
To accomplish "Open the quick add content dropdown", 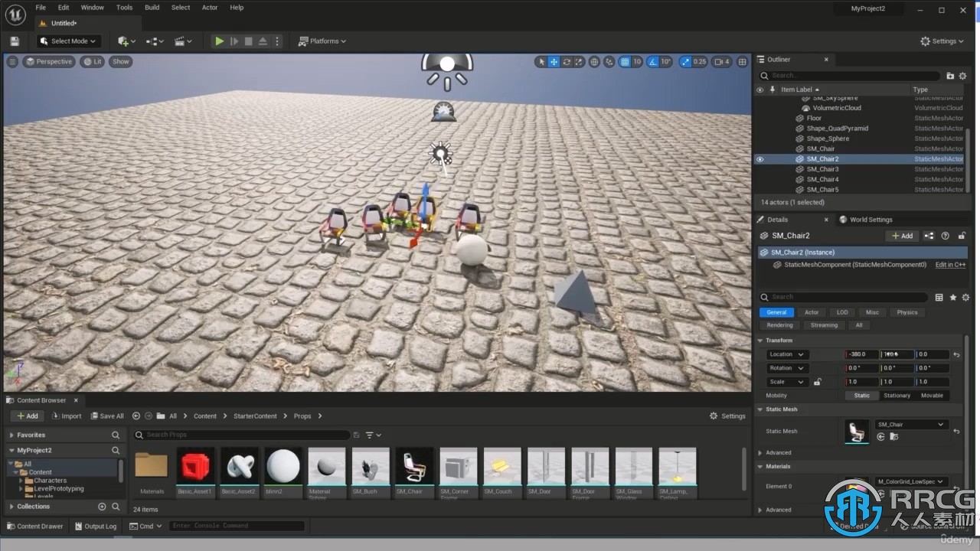I will point(126,41).
